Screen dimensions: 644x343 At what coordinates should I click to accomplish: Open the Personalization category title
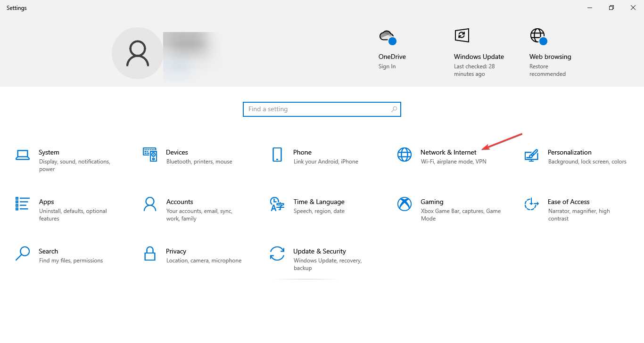(x=570, y=152)
